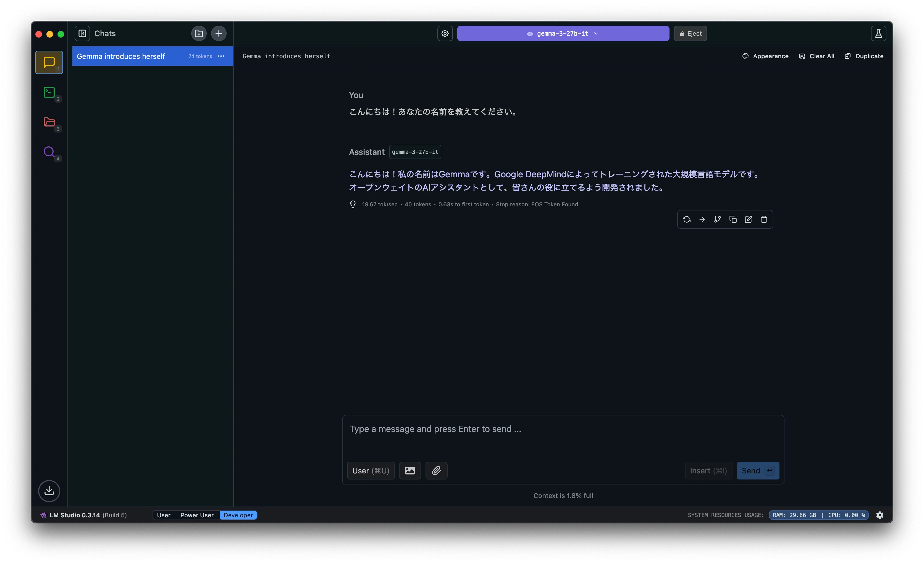Eject the loaded model

(690, 33)
